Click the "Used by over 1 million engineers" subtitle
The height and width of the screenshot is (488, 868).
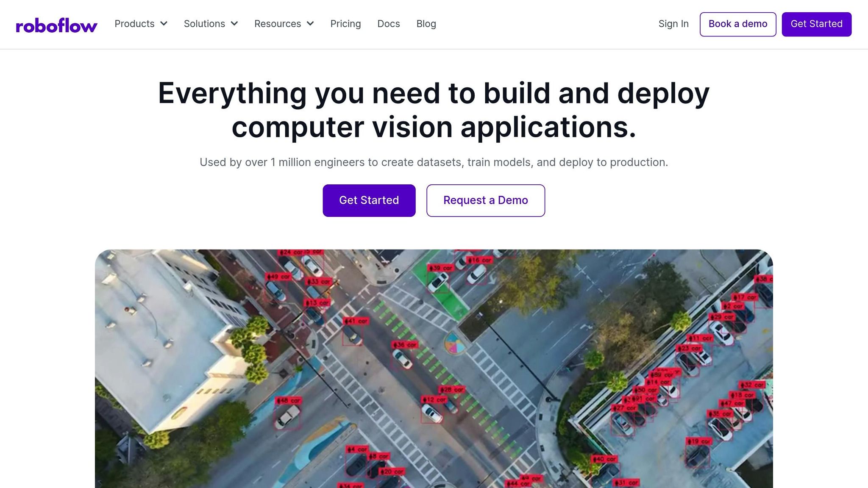click(434, 162)
